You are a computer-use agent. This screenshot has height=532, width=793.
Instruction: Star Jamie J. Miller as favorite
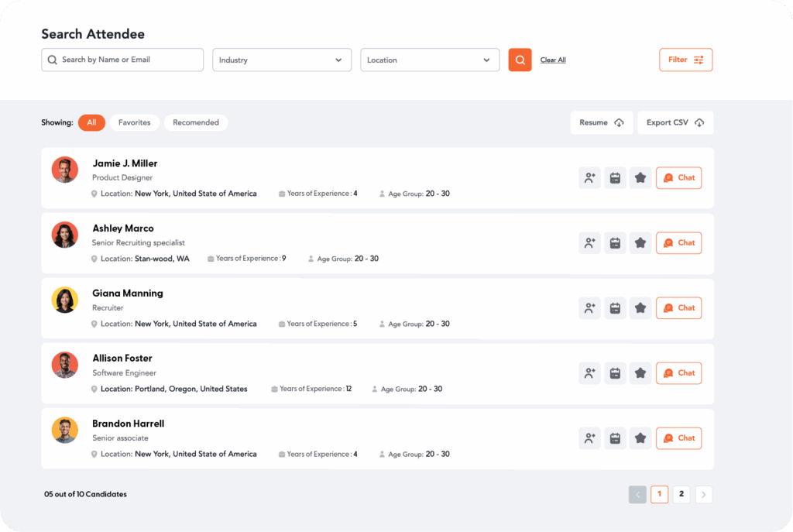click(640, 178)
